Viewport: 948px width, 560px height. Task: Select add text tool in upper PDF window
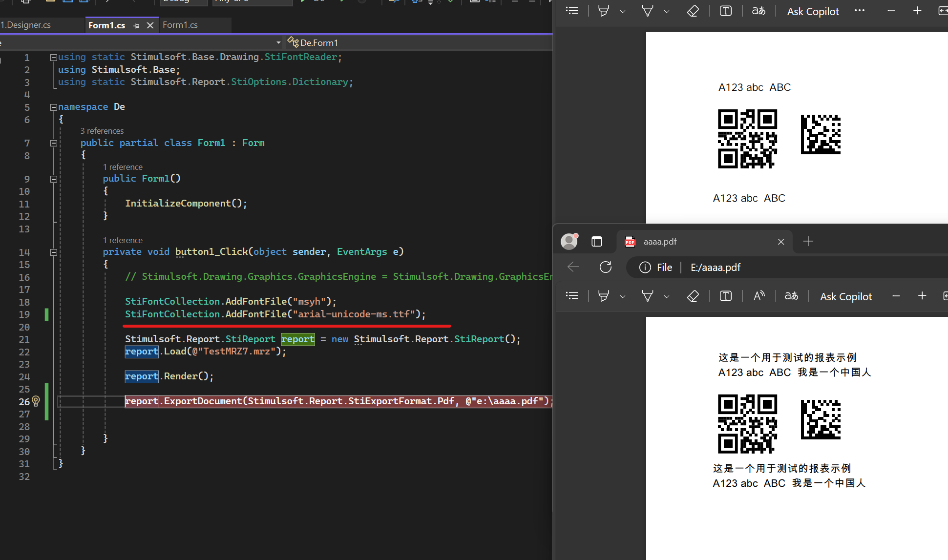click(726, 11)
